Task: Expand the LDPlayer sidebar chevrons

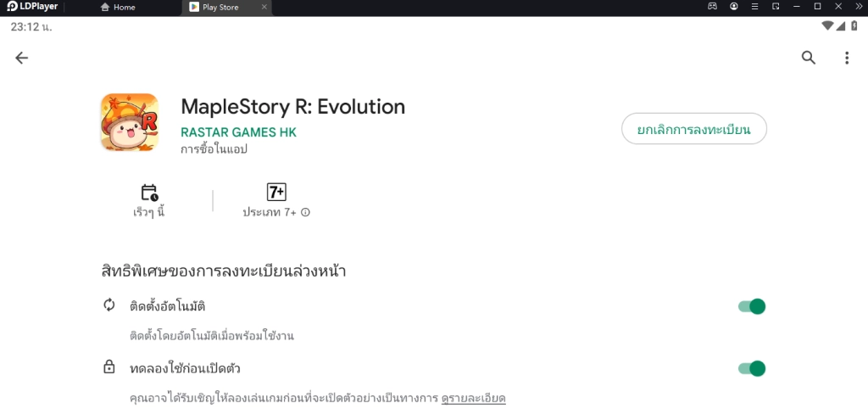Action: 859,7
